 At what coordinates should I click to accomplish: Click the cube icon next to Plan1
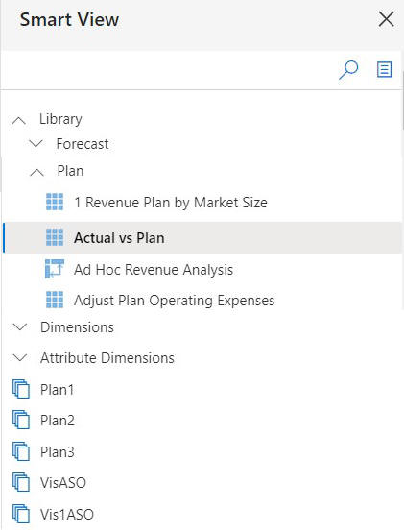[x=21, y=389]
